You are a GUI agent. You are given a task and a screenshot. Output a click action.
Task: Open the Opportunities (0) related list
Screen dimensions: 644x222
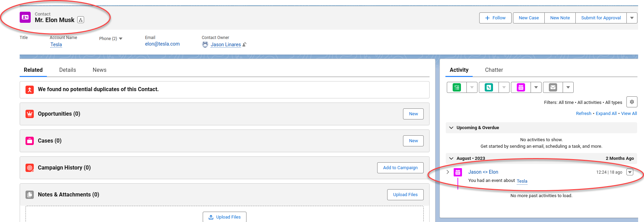(x=59, y=114)
